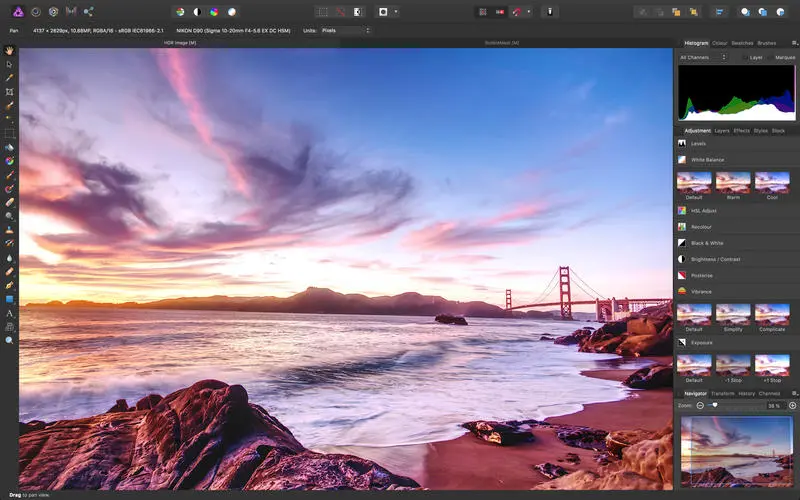This screenshot has height=500, width=800.
Task: Click the Auto Levels toolbar icon
Action: (x=180, y=12)
